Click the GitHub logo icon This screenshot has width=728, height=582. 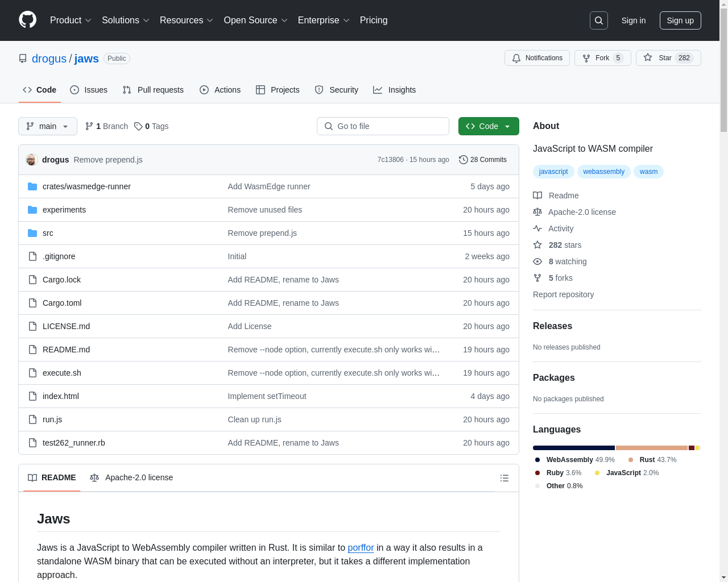(27, 20)
